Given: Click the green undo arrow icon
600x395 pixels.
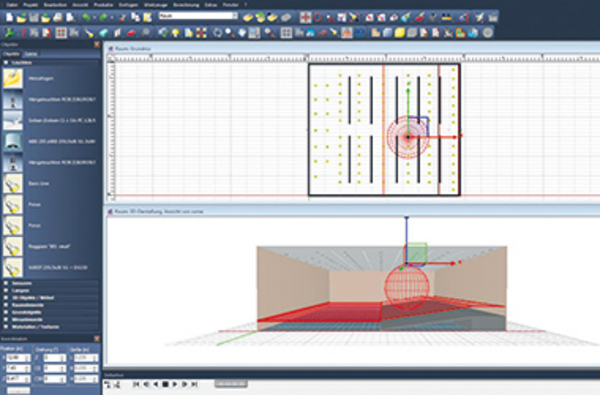Looking at the screenshot, I should click(86, 17).
